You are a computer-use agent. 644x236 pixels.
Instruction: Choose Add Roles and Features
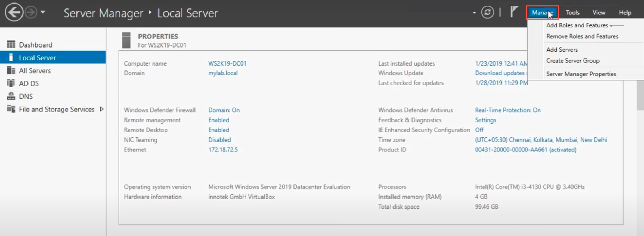coord(577,25)
